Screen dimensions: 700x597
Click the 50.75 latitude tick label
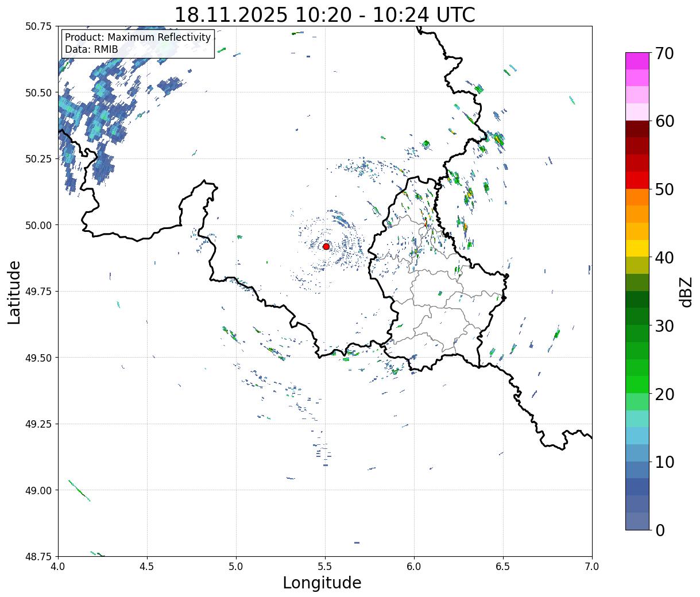(38, 26)
